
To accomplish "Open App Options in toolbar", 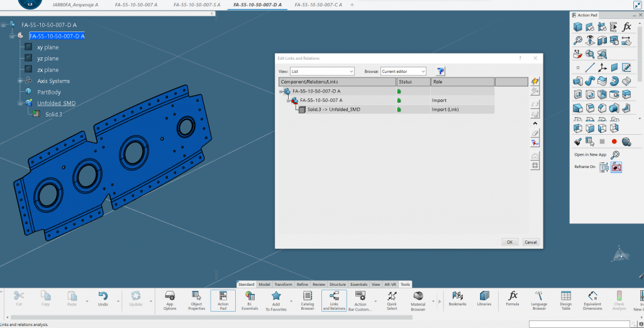I will [170, 300].
